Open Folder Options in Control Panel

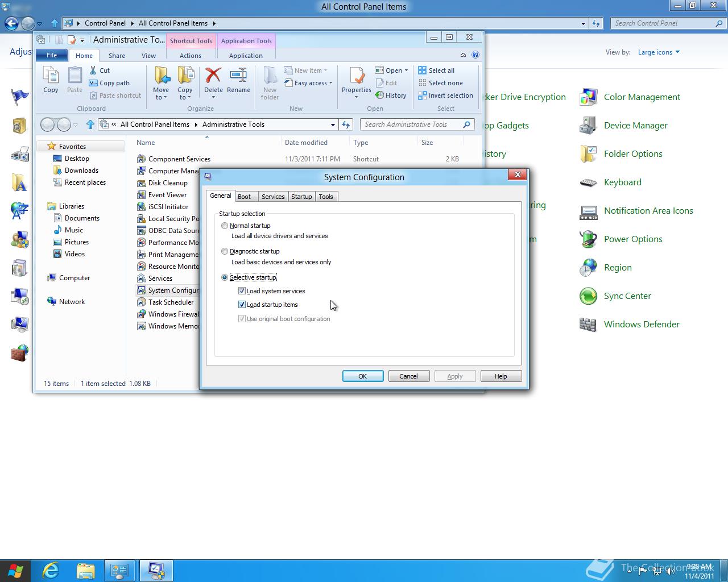[x=621, y=154]
